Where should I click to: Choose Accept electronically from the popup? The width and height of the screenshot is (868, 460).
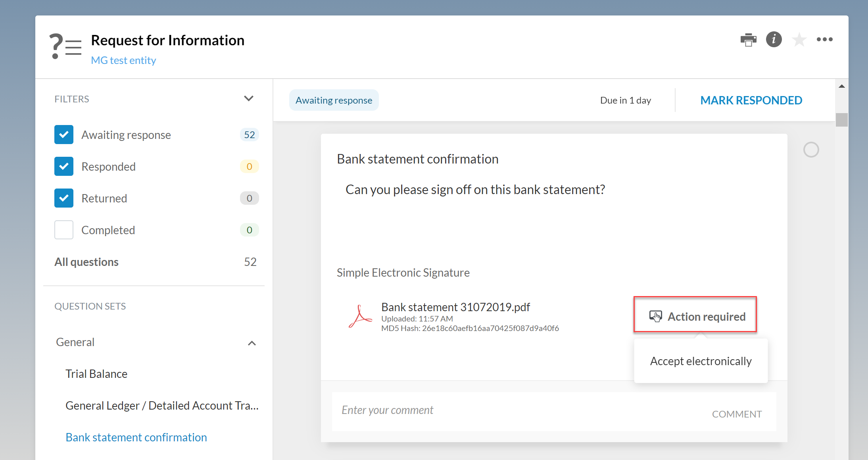click(701, 361)
